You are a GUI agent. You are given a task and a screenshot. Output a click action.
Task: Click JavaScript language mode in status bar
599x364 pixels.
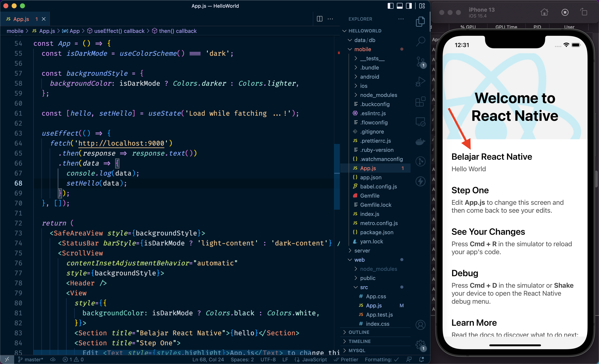tap(314, 359)
